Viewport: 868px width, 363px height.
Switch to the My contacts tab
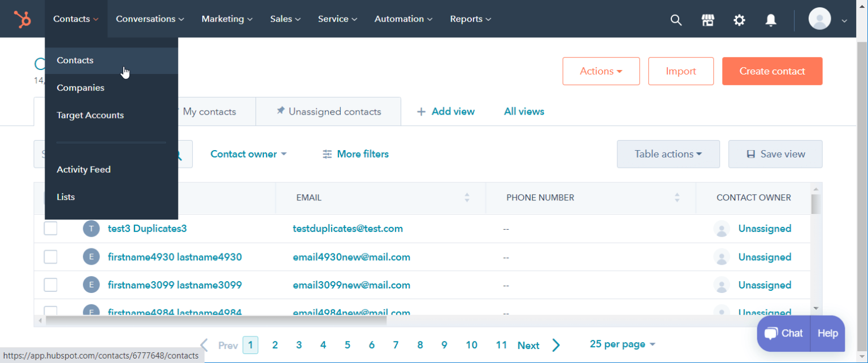[x=210, y=111]
